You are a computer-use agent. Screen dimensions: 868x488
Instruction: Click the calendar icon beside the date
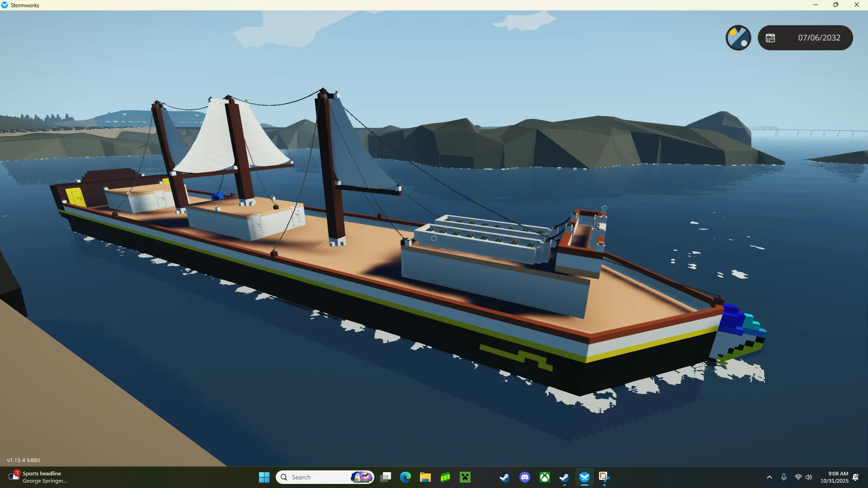[770, 38]
